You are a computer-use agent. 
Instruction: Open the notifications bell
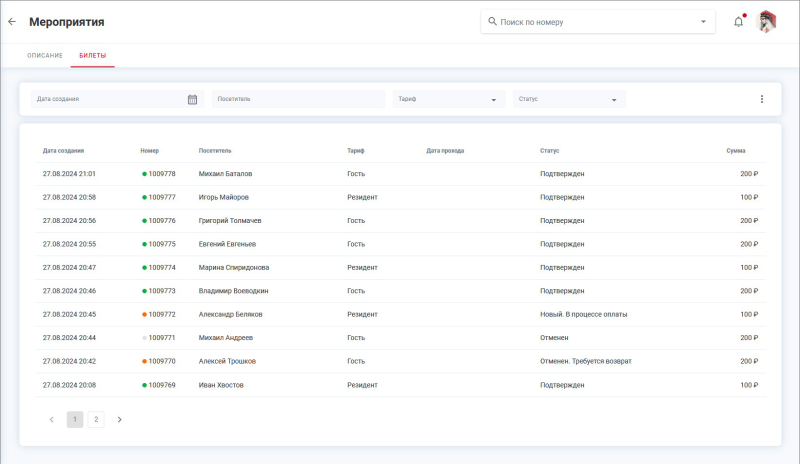click(x=738, y=21)
